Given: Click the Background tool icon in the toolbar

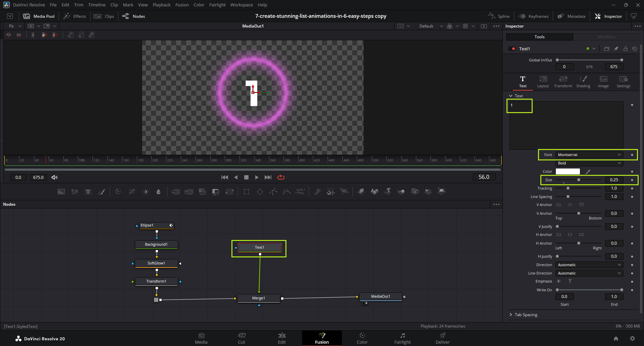Looking at the screenshot, I should pyautogui.click(x=61, y=192).
